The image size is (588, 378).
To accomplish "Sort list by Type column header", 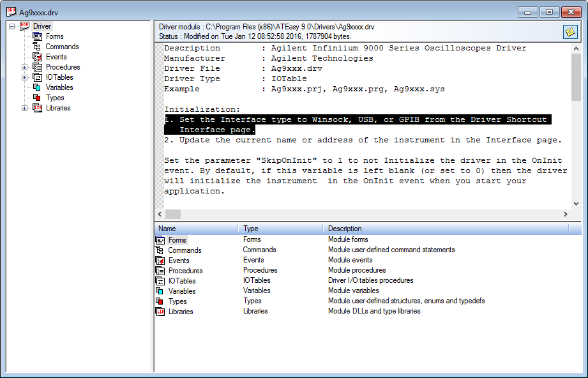I will click(x=280, y=229).
